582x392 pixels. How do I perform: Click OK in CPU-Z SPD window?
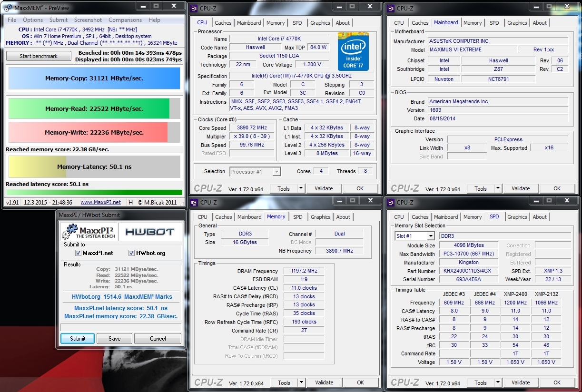(557, 382)
